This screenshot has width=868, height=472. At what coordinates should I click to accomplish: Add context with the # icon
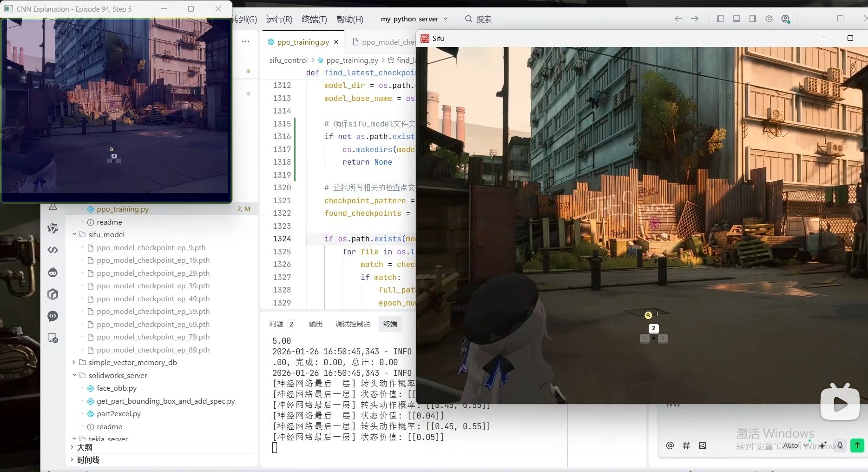pyautogui.click(x=686, y=445)
